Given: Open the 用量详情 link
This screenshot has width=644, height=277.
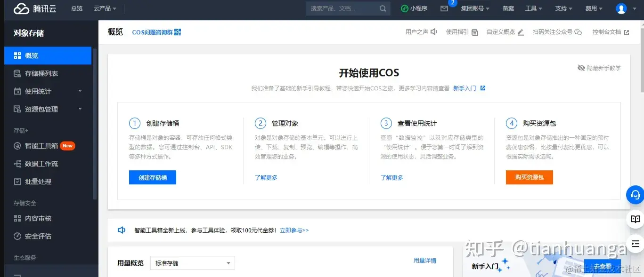Looking at the screenshot, I should tap(425, 261).
